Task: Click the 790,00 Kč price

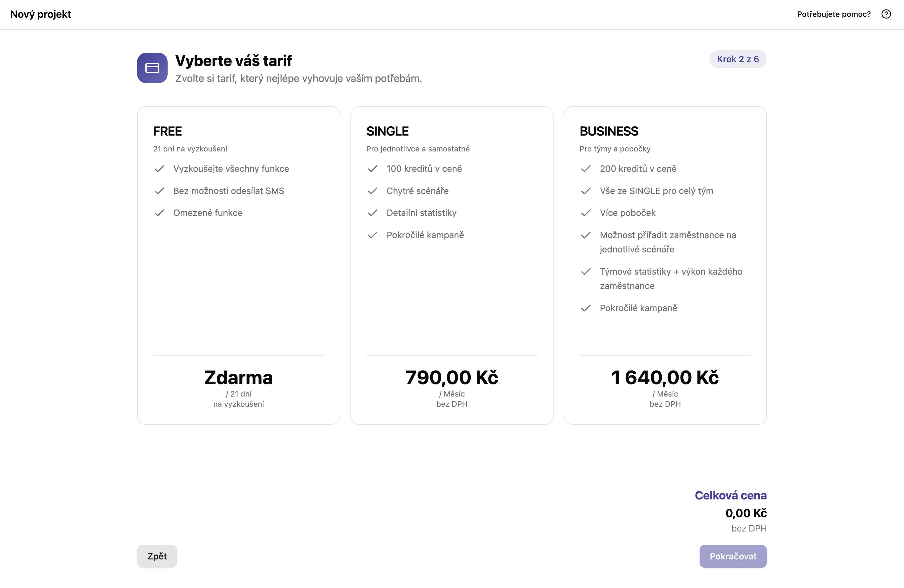Action: (452, 378)
